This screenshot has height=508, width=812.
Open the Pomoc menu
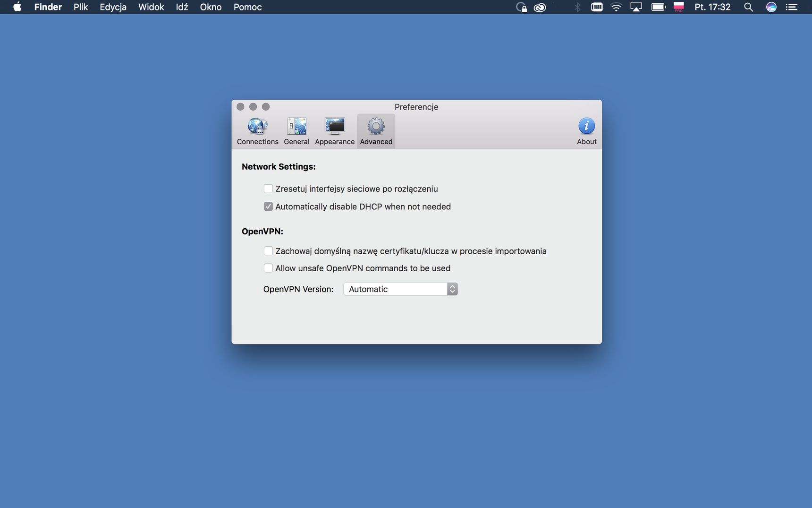pyautogui.click(x=247, y=7)
